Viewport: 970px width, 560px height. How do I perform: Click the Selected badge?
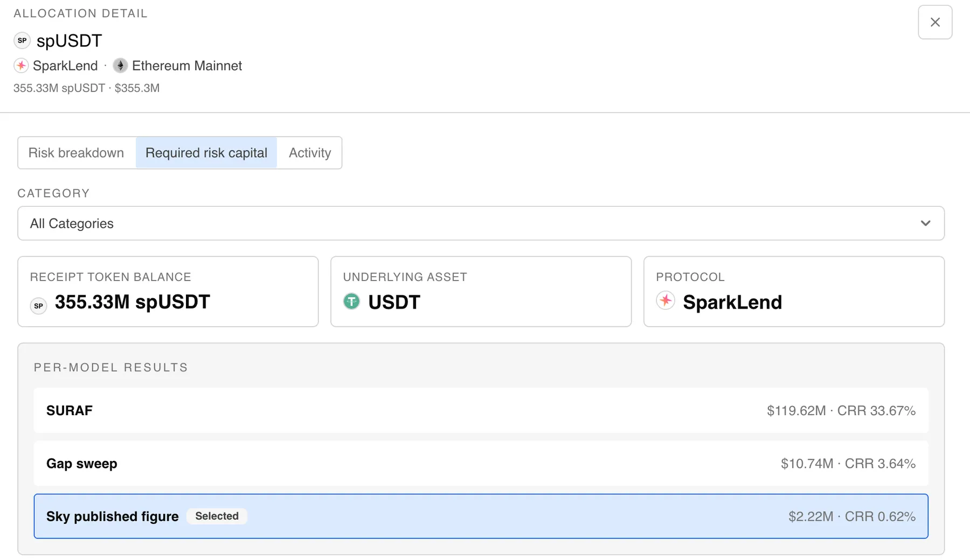[x=217, y=516]
